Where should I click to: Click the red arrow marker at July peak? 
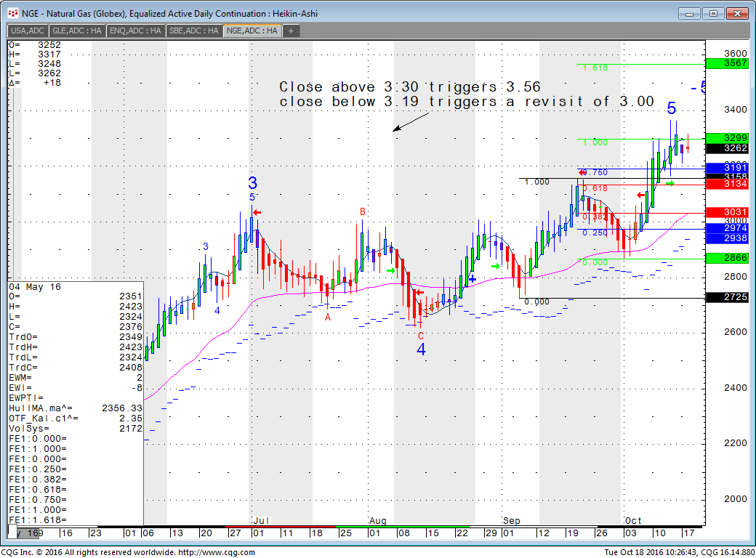257,212
